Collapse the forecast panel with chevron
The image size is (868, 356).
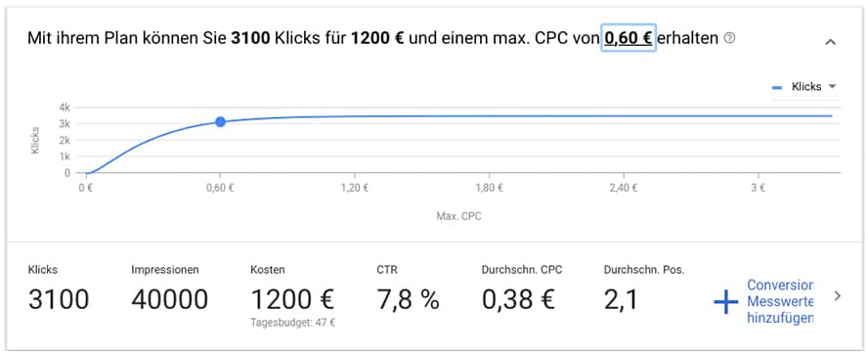click(830, 42)
